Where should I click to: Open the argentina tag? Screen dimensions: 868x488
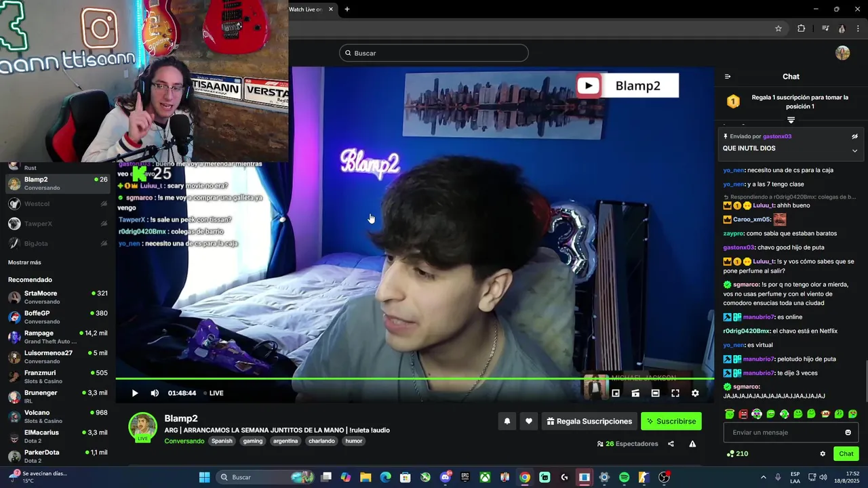tap(285, 441)
